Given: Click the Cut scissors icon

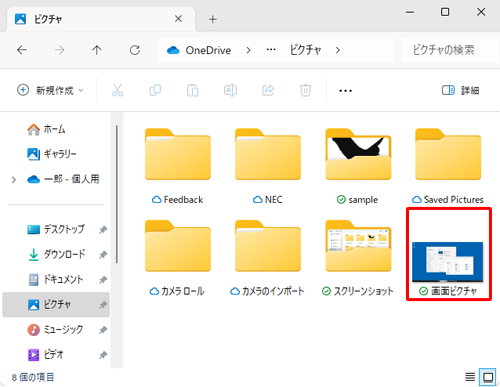Looking at the screenshot, I should [x=117, y=90].
